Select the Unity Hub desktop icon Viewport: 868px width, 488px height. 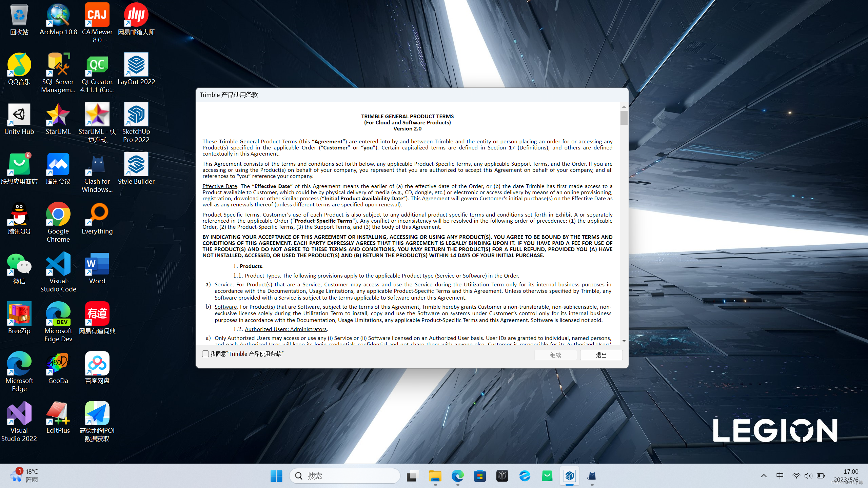tap(19, 119)
